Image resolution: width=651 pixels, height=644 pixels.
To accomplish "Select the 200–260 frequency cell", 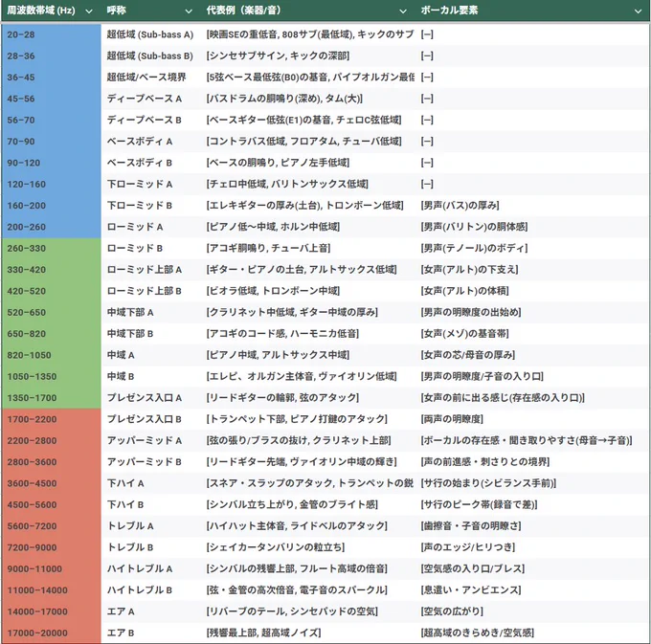I will 52,227.
